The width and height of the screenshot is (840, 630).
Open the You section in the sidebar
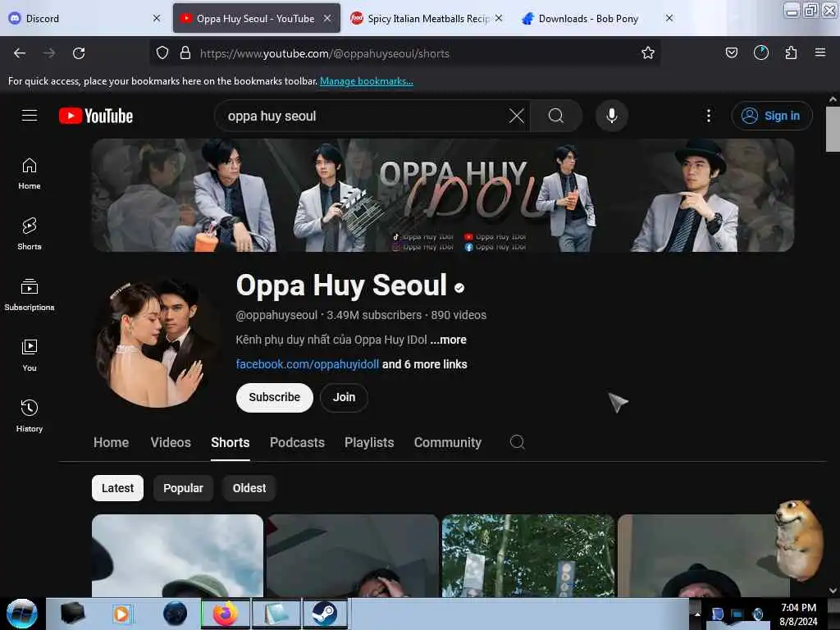tap(30, 355)
